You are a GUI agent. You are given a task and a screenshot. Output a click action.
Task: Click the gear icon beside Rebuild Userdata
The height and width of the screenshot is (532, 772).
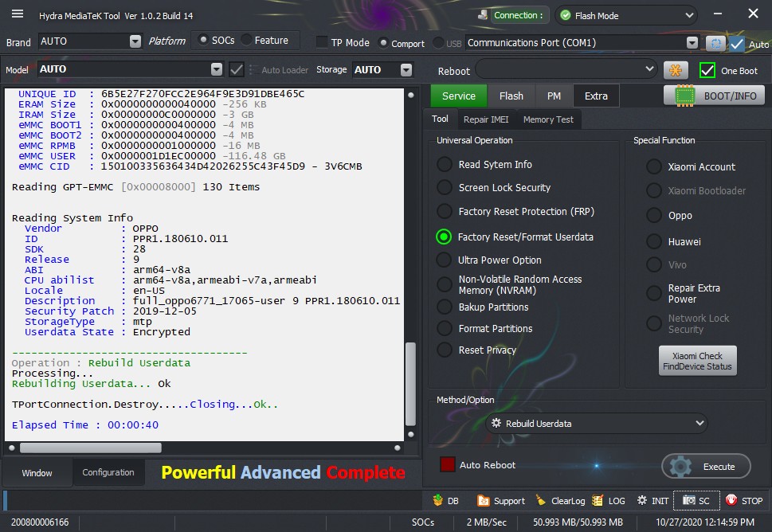pos(496,423)
